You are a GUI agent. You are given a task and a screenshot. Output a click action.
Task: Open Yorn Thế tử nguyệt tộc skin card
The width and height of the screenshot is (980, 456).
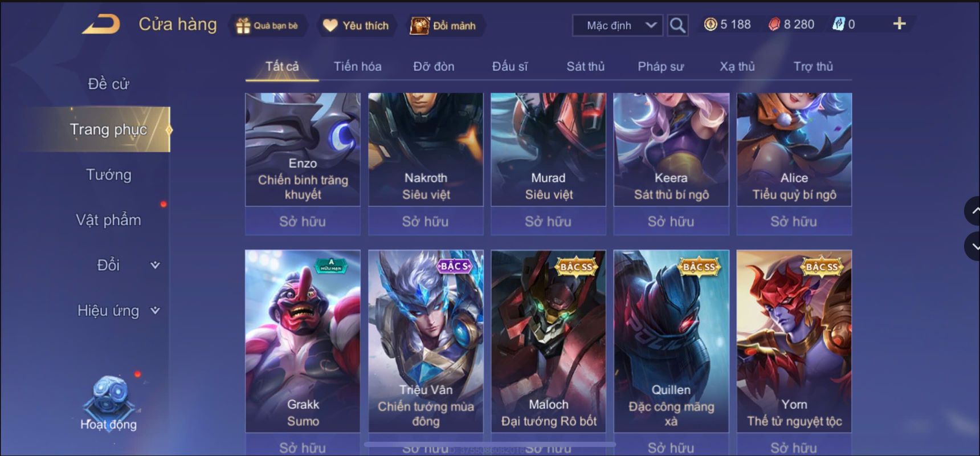pyautogui.click(x=794, y=341)
